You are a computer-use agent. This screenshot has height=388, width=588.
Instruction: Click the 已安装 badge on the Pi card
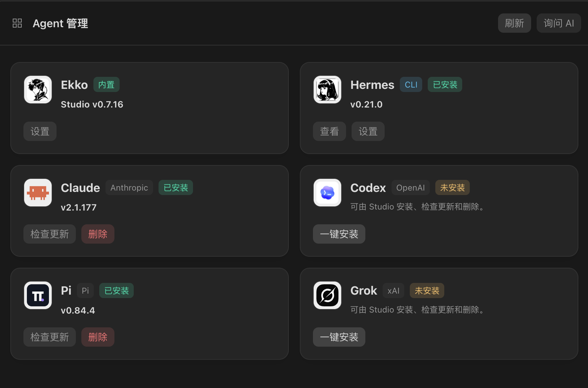116,290
